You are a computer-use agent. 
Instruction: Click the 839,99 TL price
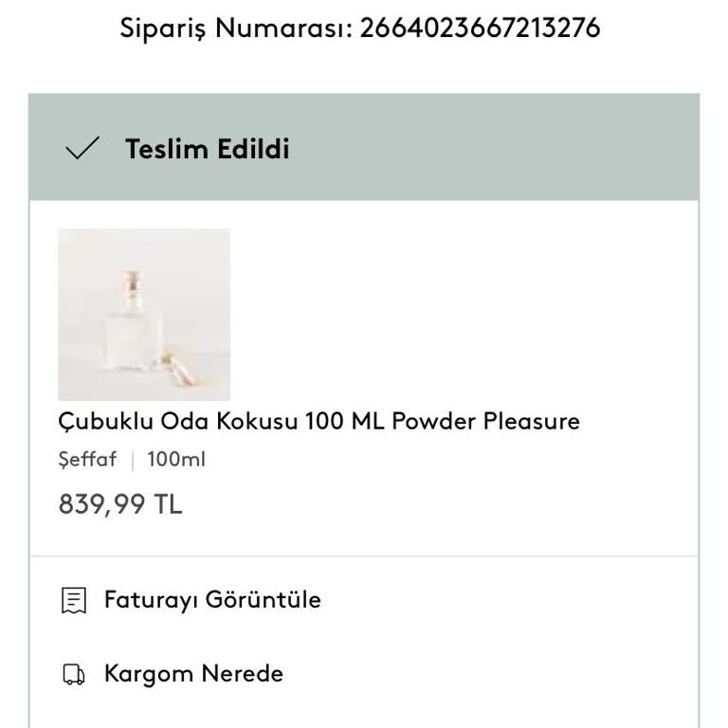tap(119, 504)
